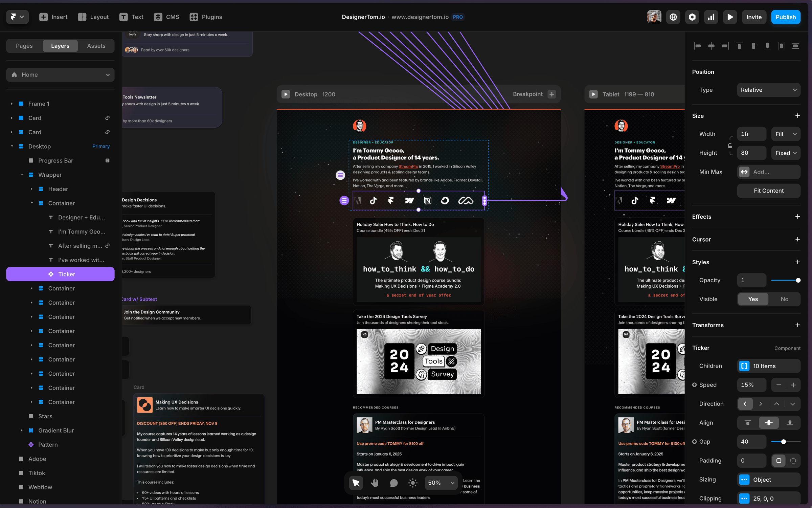The image size is (812, 508).
Task: Expand the Frame 1 layer
Action: [x=12, y=104]
